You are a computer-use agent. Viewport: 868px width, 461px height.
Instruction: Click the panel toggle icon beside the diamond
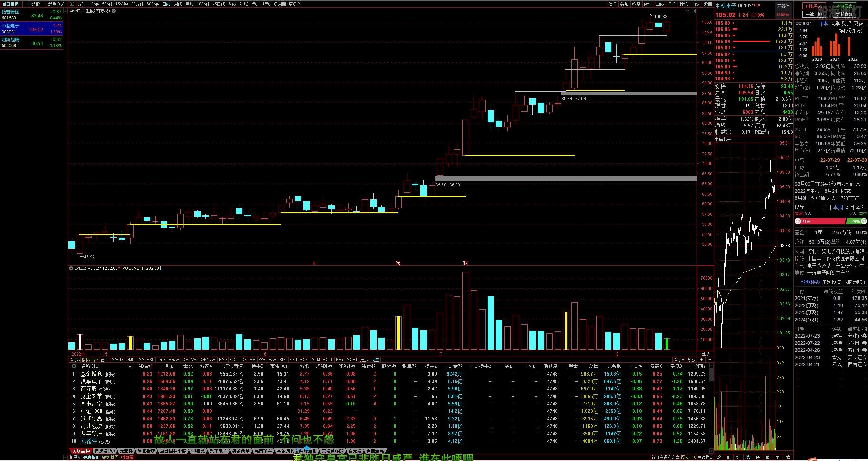(x=693, y=11)
